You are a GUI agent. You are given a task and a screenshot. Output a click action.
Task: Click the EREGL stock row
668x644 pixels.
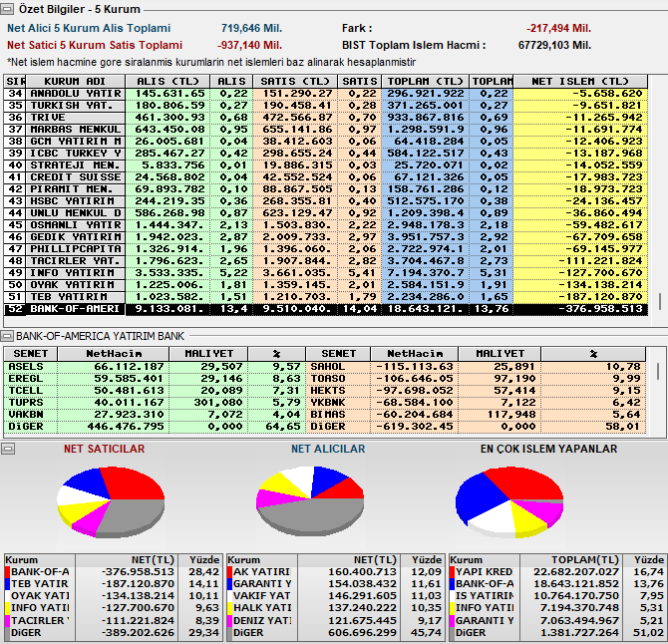point(155,379)
